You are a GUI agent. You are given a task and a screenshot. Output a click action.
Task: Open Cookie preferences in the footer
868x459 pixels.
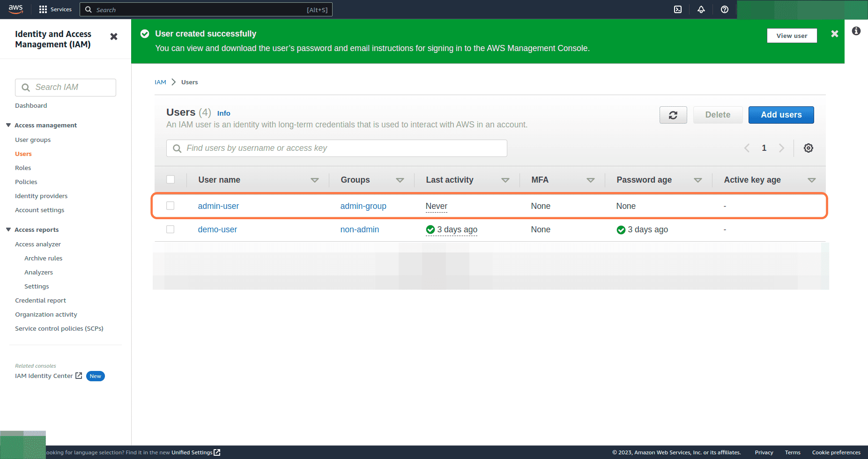[836, 452]
